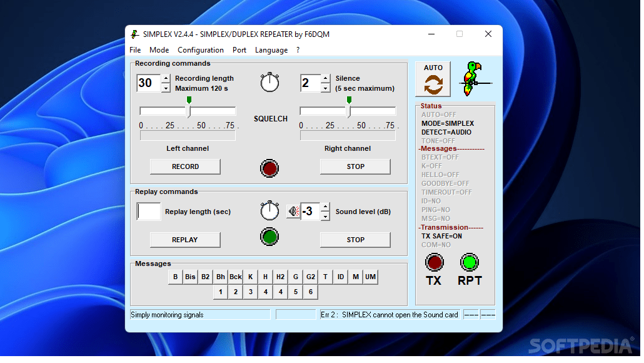Click the Bck message button

tap(235, 277)
